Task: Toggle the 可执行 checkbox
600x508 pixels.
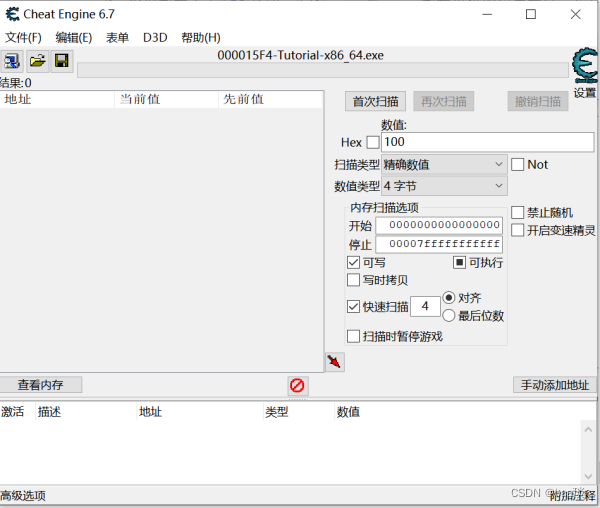Action: [459, 262]
